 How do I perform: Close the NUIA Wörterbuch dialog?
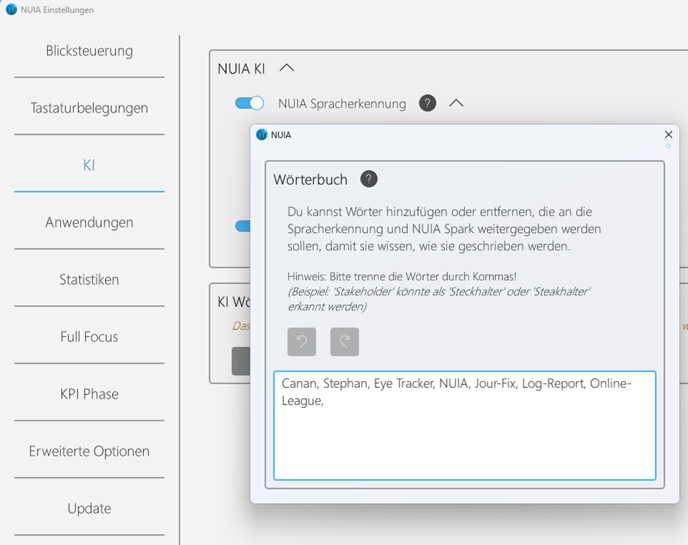pyautogui.click(x=668, y=134)
